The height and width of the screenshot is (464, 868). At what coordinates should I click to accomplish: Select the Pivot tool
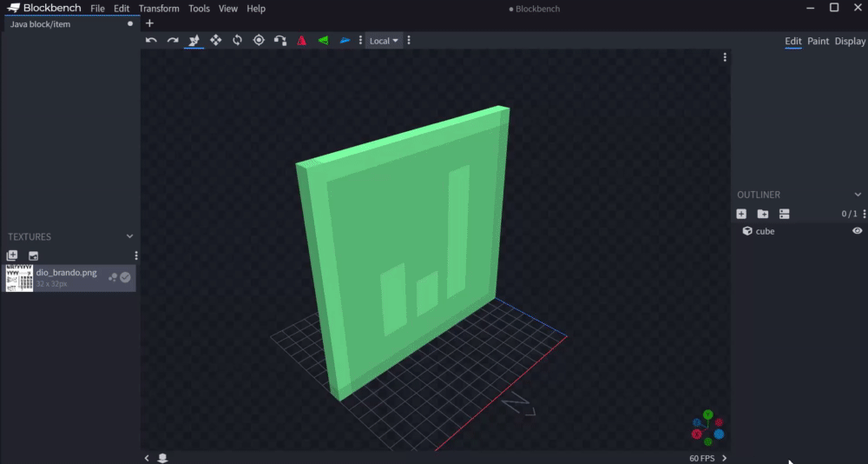pos(259,40)
